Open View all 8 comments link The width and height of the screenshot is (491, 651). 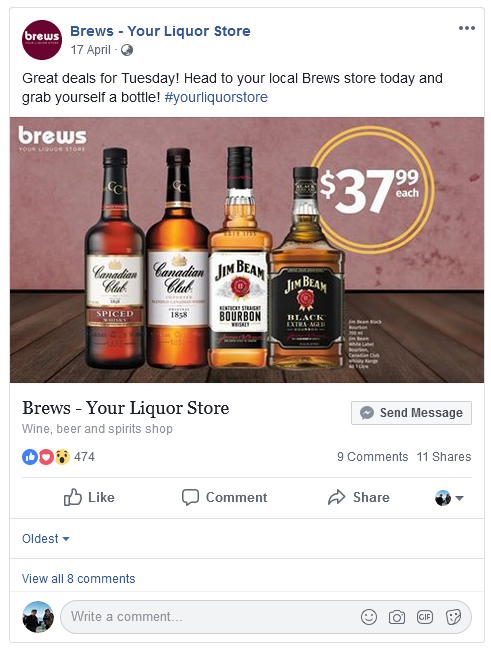(78, 579)
